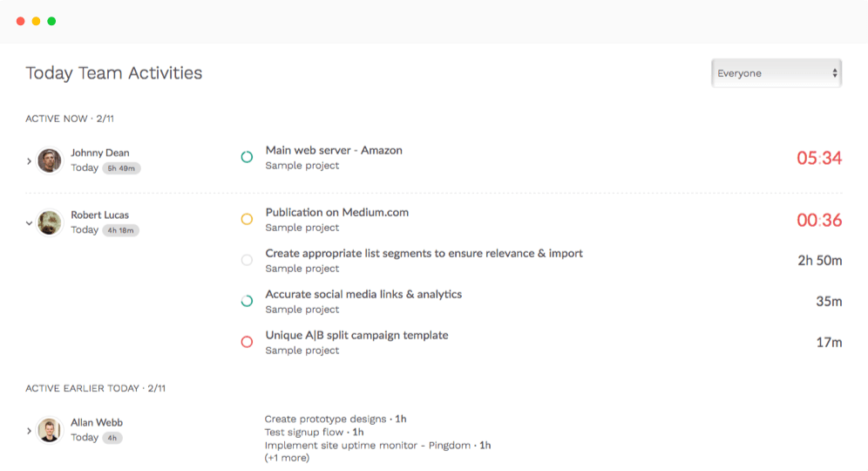
Task: Toggle grey circle beside Create appropriate list segments
Action: pos(247,260)
